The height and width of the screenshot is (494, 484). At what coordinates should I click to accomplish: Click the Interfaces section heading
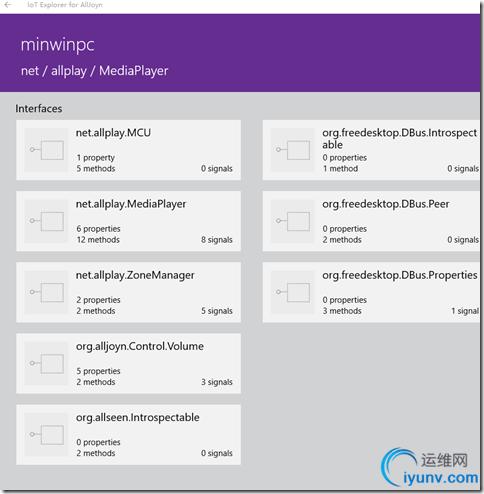39,109
